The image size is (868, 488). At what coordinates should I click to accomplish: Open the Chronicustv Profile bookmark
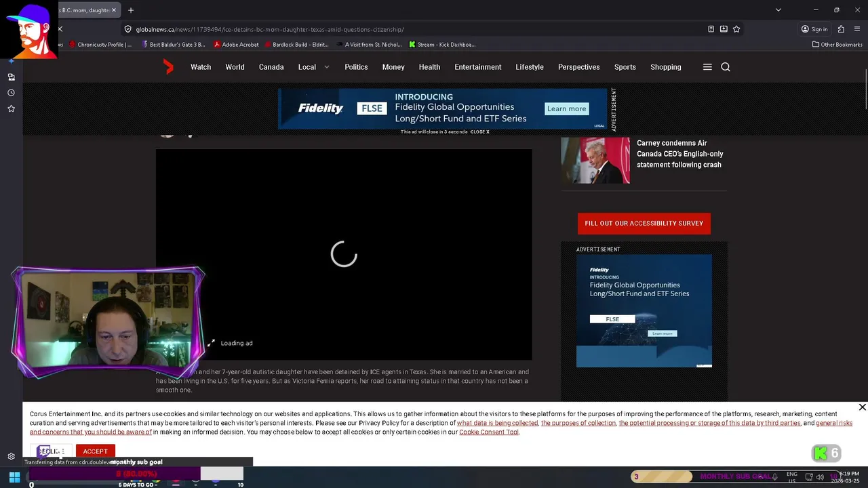(100, 45)
